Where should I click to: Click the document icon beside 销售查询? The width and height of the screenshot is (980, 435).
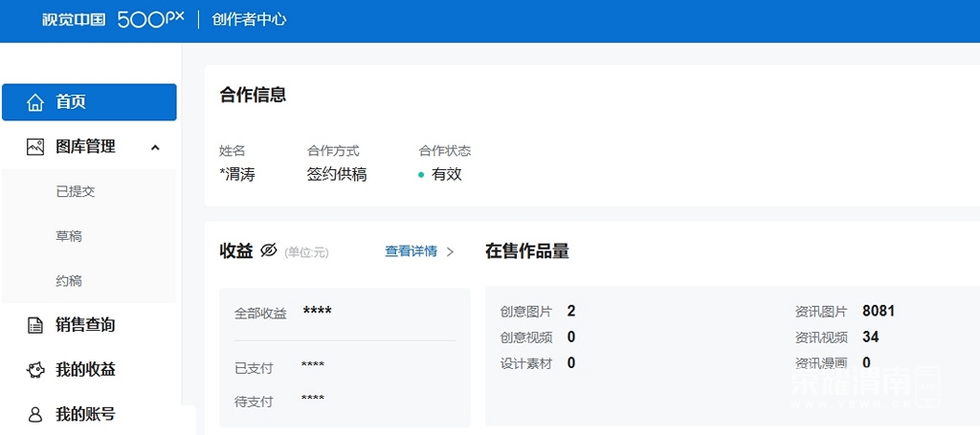[x=35, y=325]
